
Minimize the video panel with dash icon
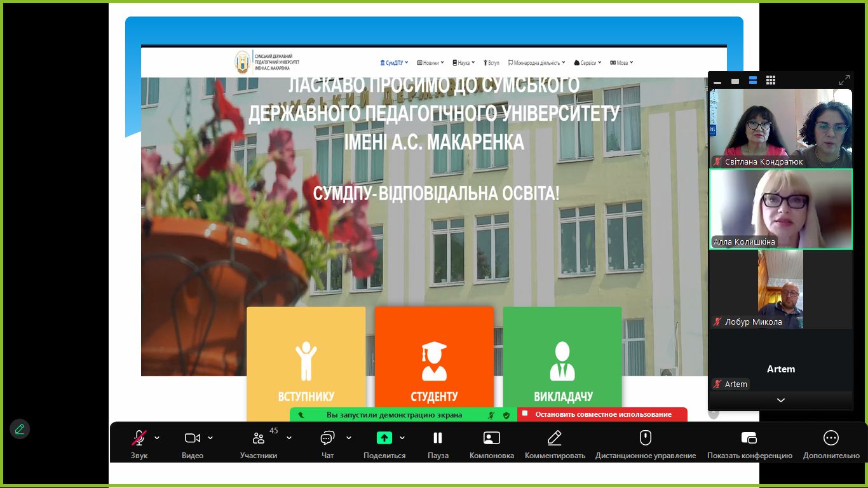tap(717, 81)
